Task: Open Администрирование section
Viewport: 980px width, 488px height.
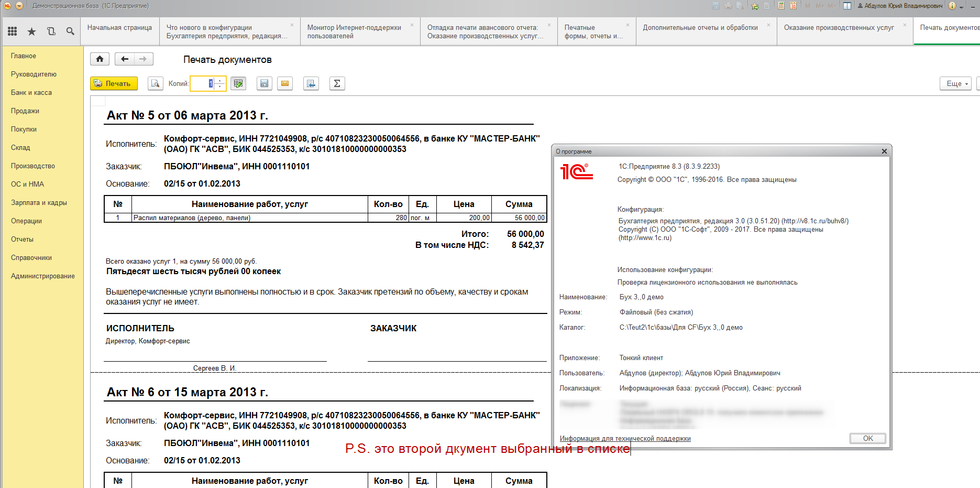Action: [x=43, y=276]
